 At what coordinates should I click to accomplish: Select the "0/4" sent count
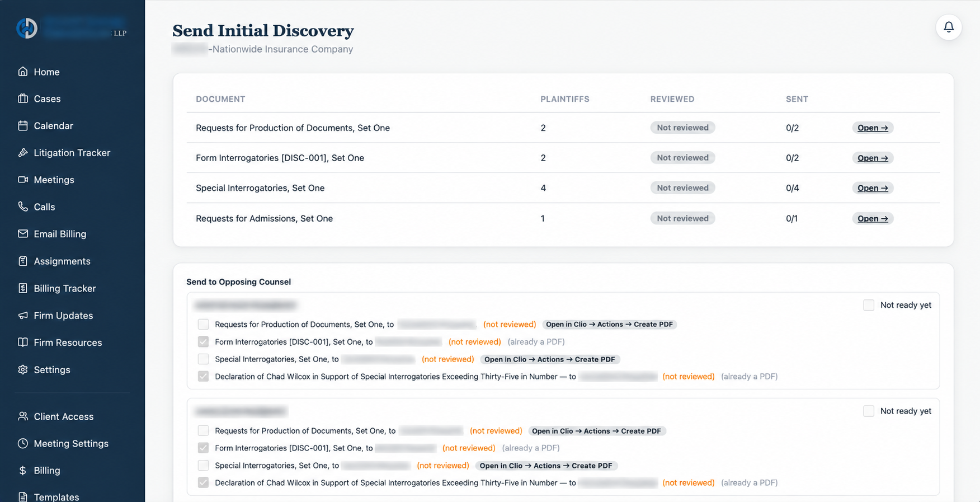coord(792,188)
